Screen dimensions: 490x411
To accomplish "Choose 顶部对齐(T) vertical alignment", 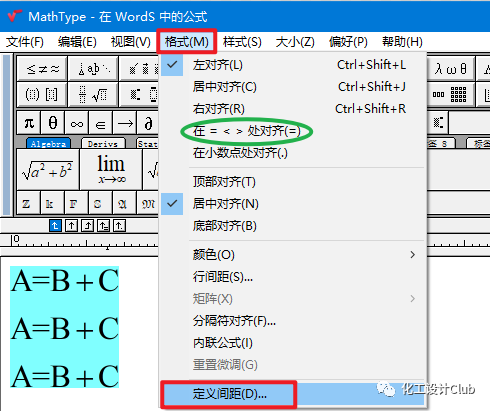I will 292,182.
